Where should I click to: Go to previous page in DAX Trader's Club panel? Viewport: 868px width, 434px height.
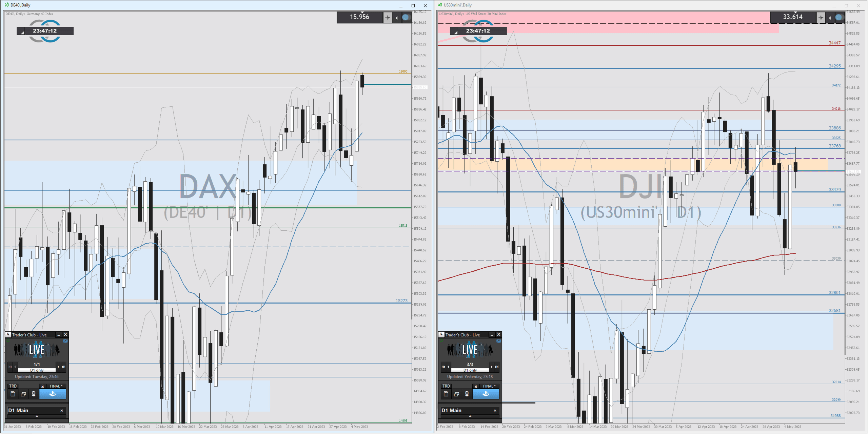pyautogui.click(x=15, y=367)
